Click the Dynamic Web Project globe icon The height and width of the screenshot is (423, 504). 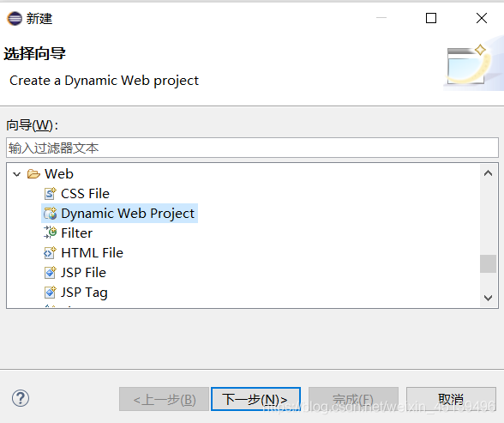tap(50, 213)
